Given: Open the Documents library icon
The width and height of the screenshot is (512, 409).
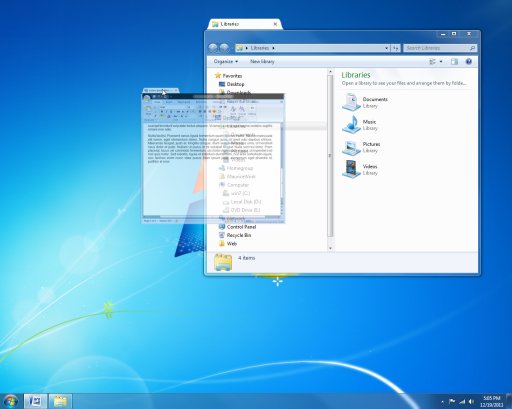Looking at the screenshot, I should point(351,102).
